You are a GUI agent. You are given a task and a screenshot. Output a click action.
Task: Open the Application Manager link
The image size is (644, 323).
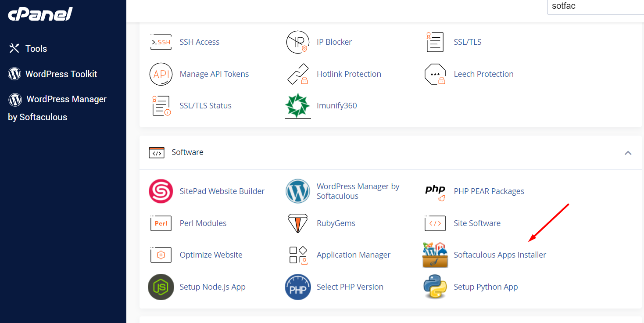pyautogui.click(x=354, y=255)
